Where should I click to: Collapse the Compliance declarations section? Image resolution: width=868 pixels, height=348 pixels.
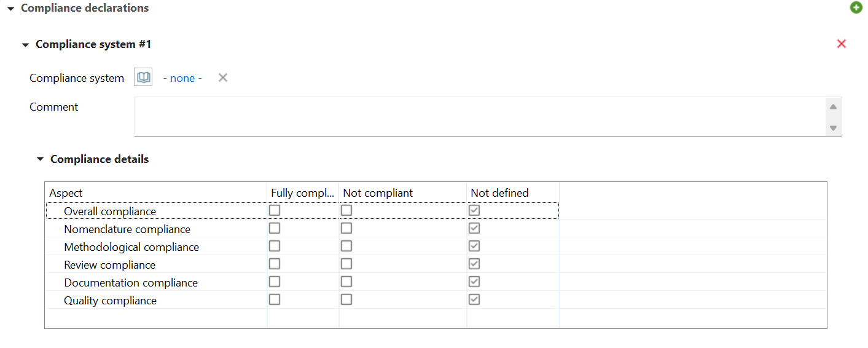click(10, 9)
